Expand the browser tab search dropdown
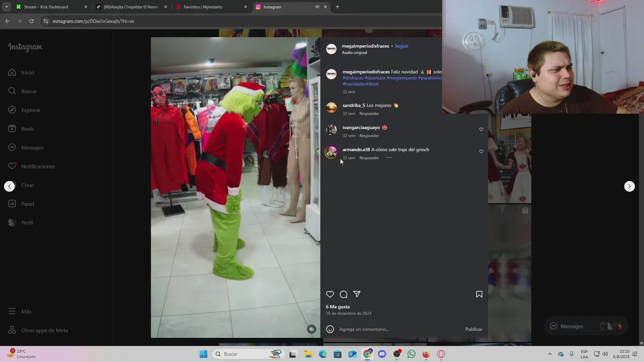This screenshot has height=362, width=644. click(6, 7)
